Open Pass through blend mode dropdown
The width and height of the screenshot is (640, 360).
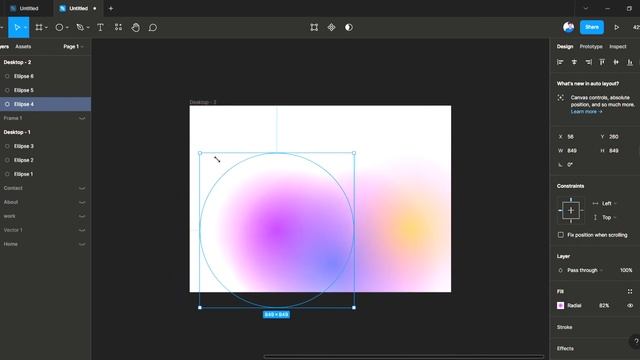click(x=585, y=270)
